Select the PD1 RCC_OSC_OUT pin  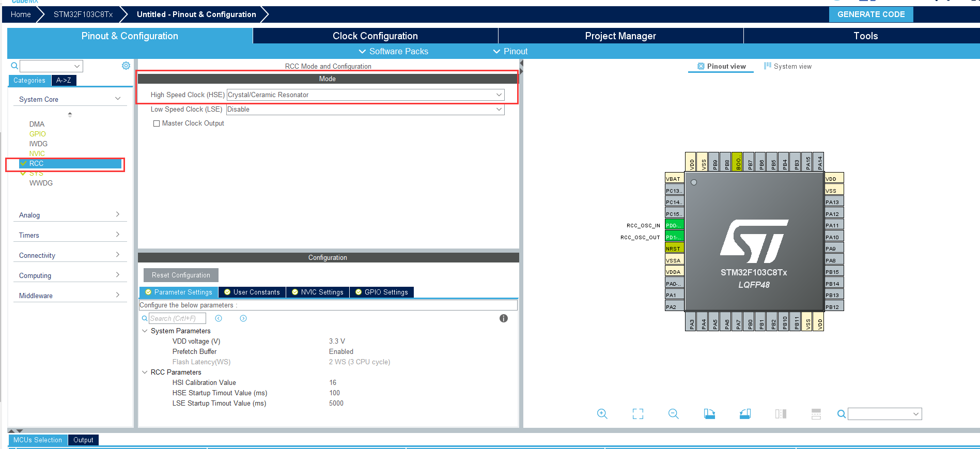coord(674,237)
